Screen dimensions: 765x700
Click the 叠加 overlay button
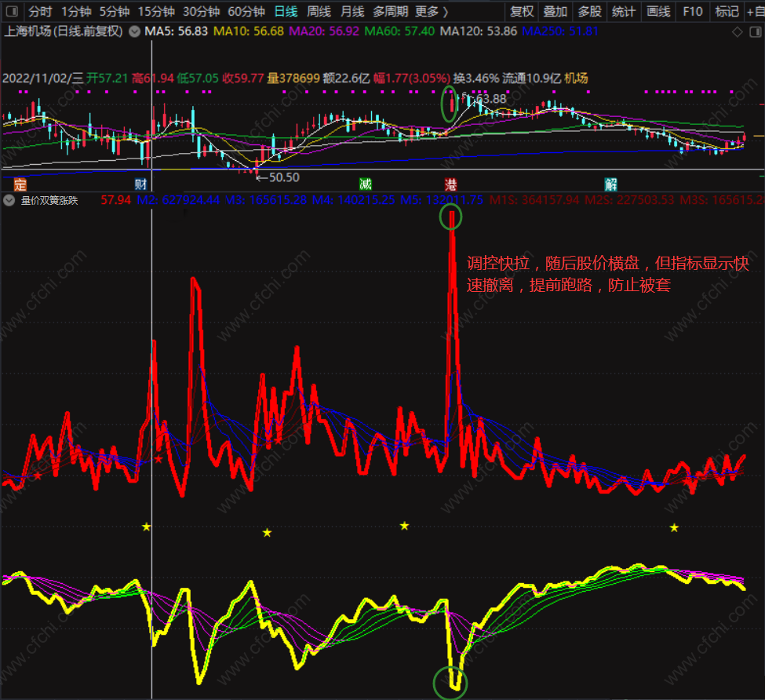coord(556,11)
